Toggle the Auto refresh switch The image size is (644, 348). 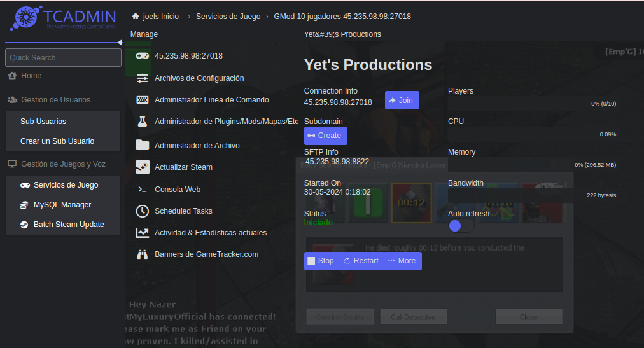pyautogui.click(x=461, y=226)
